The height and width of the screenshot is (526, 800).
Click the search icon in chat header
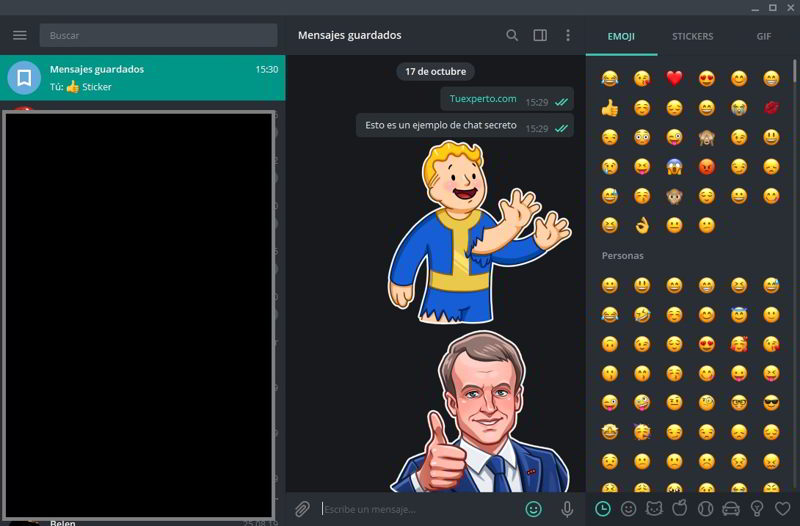pyautogui.click(x=512, y=35)
